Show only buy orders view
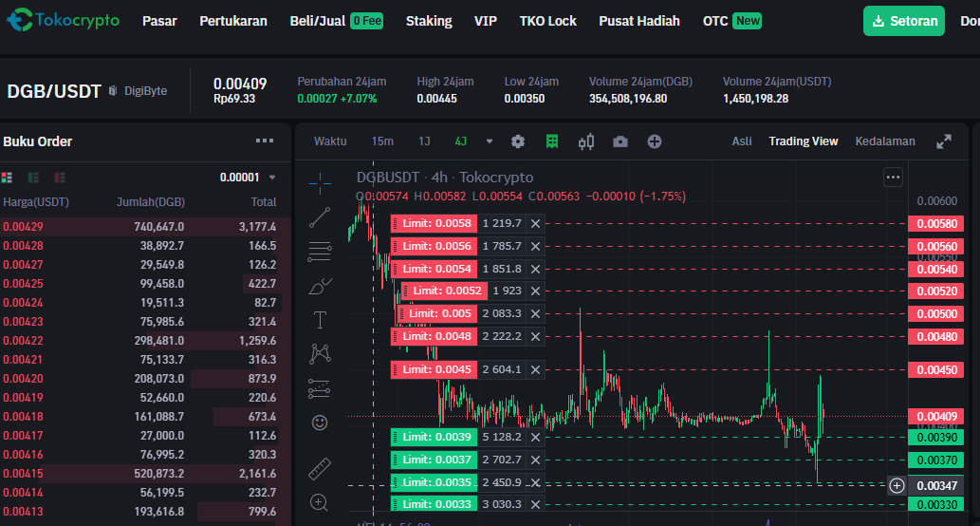980x526 pixels. pyautogui.click(x=33, y=178)
